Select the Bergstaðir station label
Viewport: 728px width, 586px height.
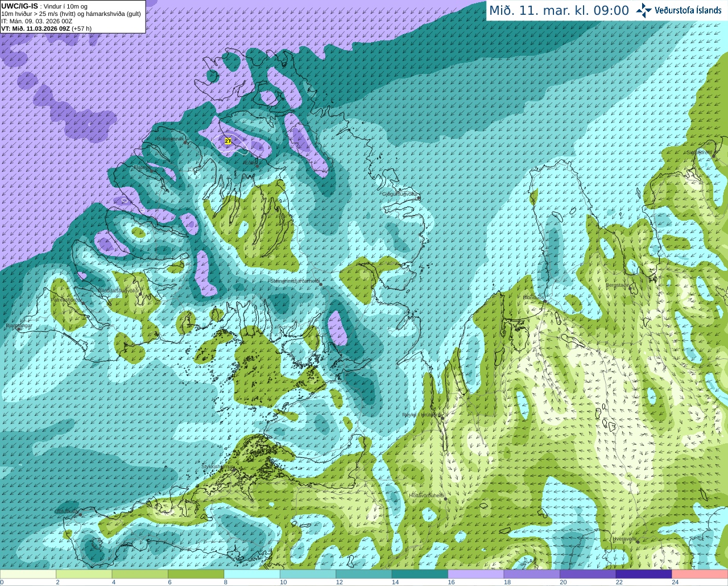click(x=619, y=285)
